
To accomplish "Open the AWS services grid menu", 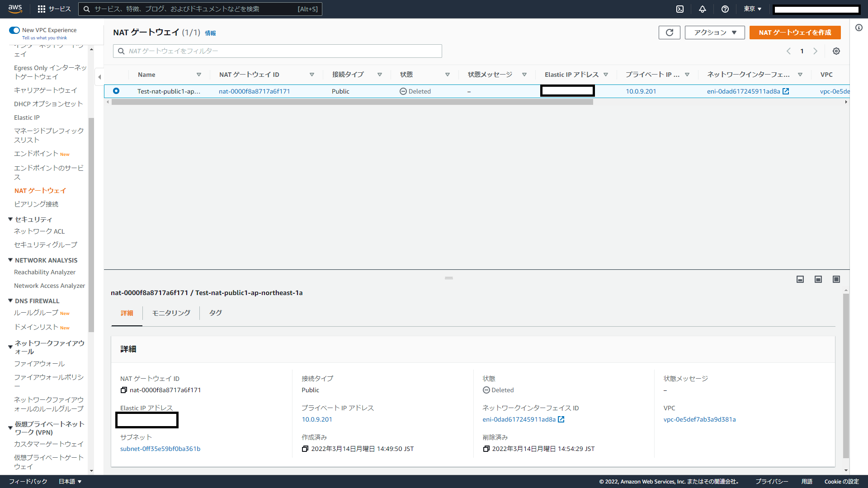I will click(42, 9).
